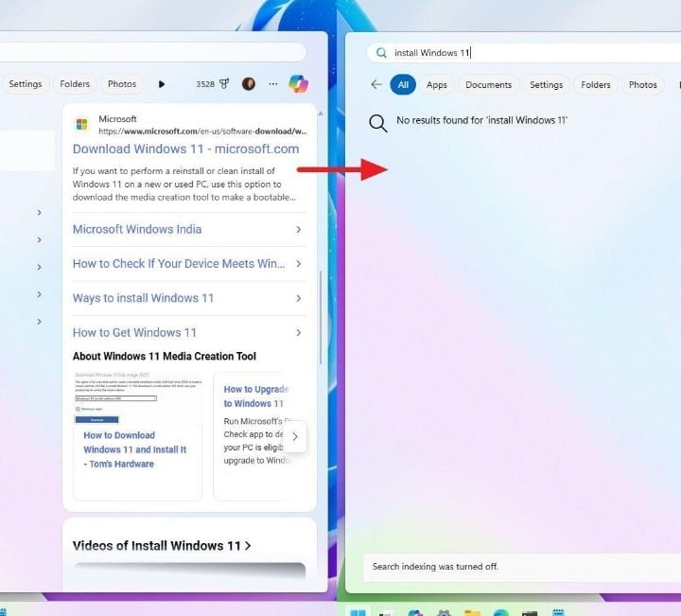
Task: Click 'No results found for install Windows 11' text
Action: point(482,120)
